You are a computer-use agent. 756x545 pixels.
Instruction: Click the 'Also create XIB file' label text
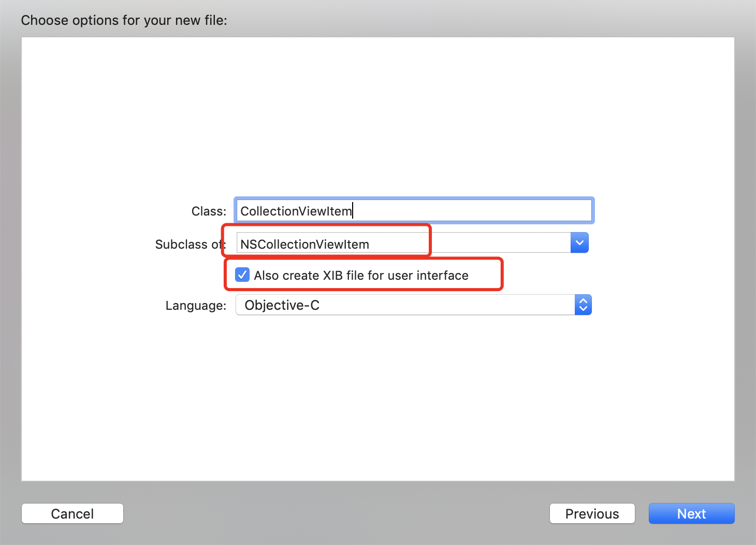point(361,276)
